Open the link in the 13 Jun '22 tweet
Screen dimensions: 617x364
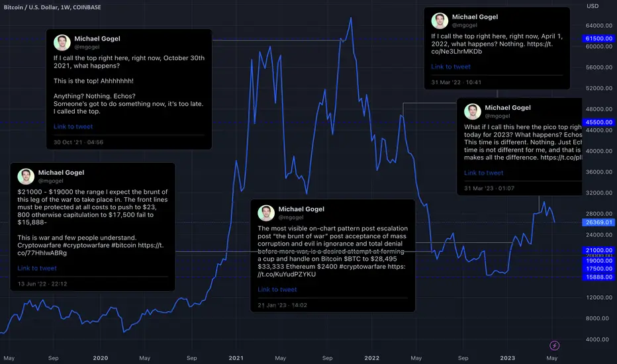coord(37,269)
